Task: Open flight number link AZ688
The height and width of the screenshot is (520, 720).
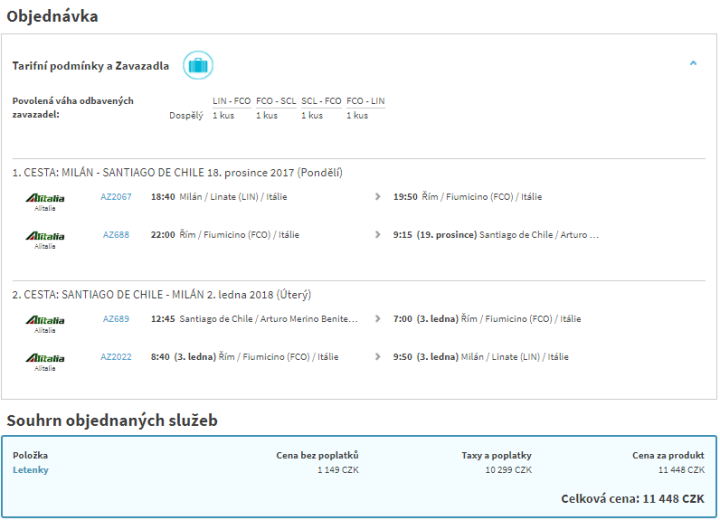Action: (116, 235)
